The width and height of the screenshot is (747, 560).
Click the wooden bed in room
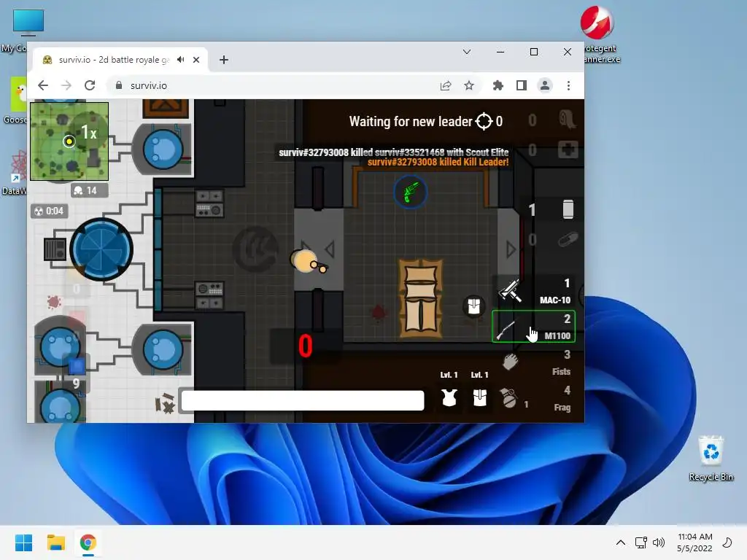(421, 298)
